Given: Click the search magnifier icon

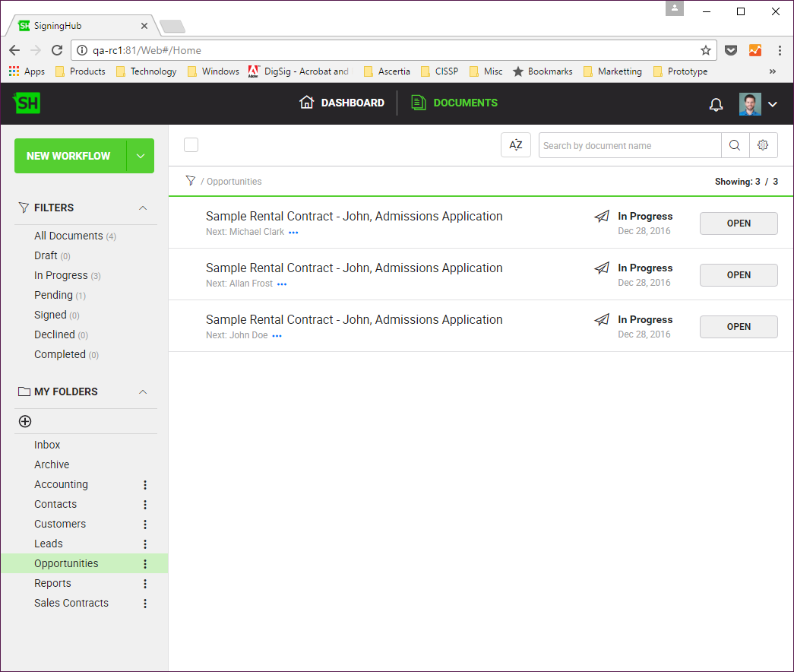Looking at the screenshot, I should tap(735, 145).
